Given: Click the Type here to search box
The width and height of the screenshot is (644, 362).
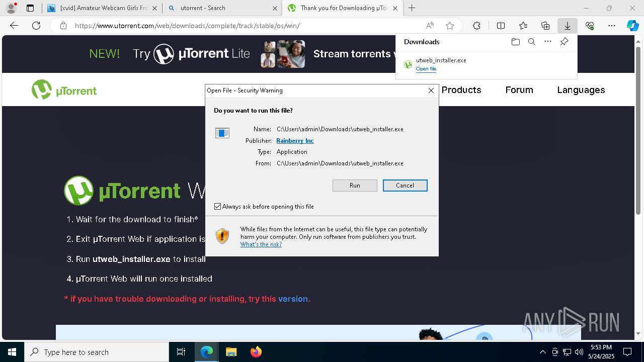Looking at the screenshot, I should click(x=97, y=352).
